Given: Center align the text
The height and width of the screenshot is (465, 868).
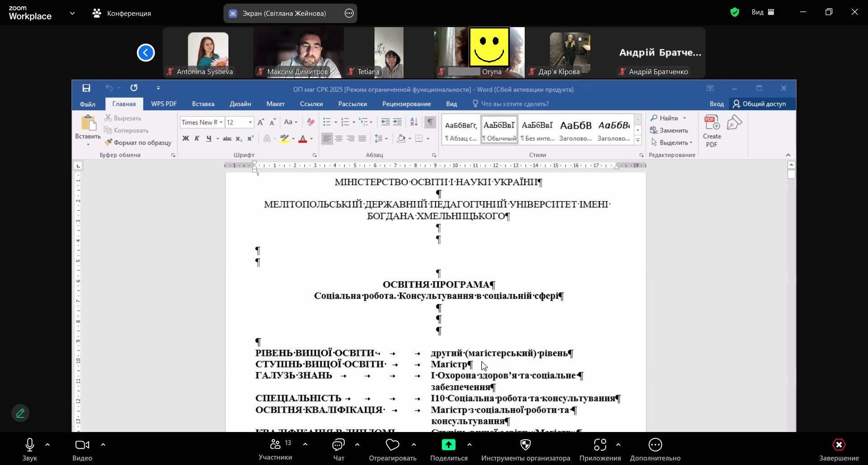Looking at the screenshot, I should tap(339, 139).
